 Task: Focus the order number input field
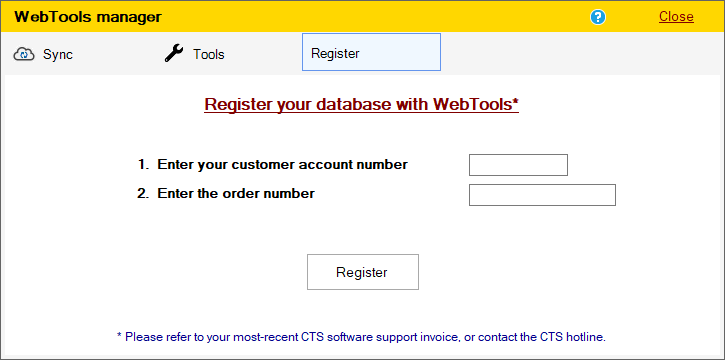click(x=542, y=195)
